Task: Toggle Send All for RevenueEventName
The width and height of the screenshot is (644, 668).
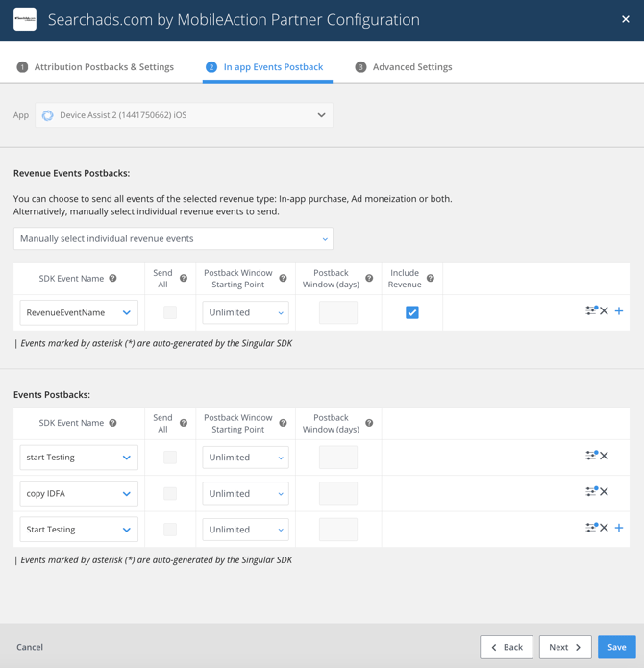Action: click(170, 312)
